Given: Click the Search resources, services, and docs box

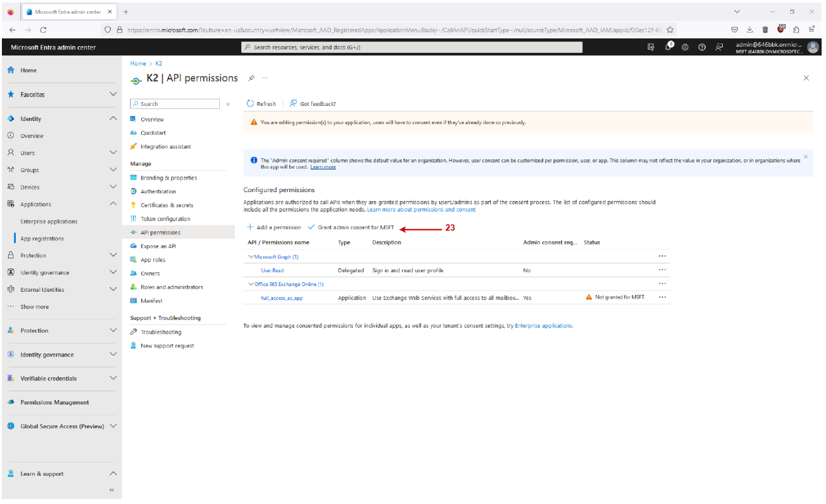Looking at the screenshot, I should coord(412,47).
